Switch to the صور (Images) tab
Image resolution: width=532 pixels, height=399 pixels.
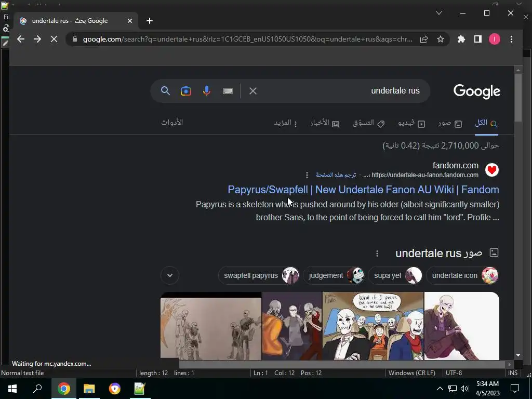point(449,123)
